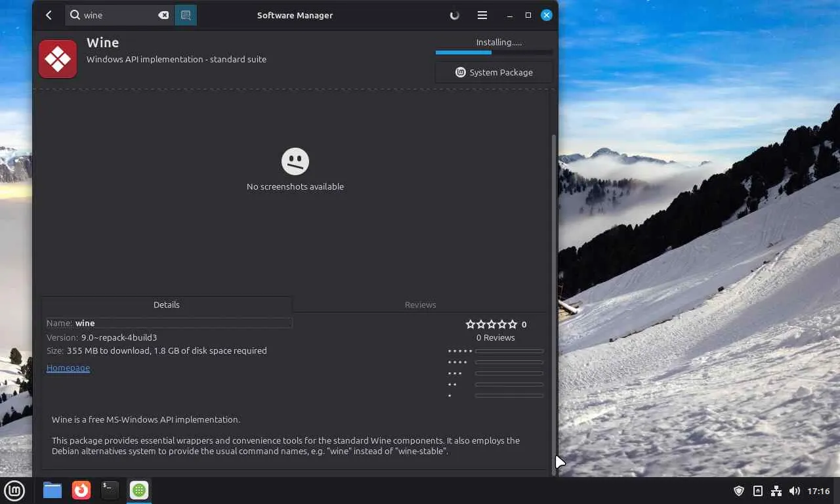
Task: Focus the search field containing "wine"
Action: point(119,15)
